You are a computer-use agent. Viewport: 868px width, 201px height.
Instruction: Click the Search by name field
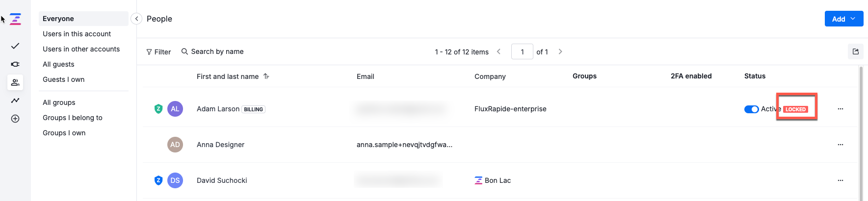[x=217, y=51]
